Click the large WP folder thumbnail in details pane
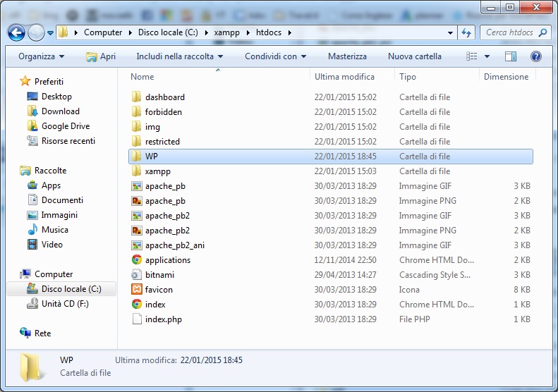 pos(31,367)
